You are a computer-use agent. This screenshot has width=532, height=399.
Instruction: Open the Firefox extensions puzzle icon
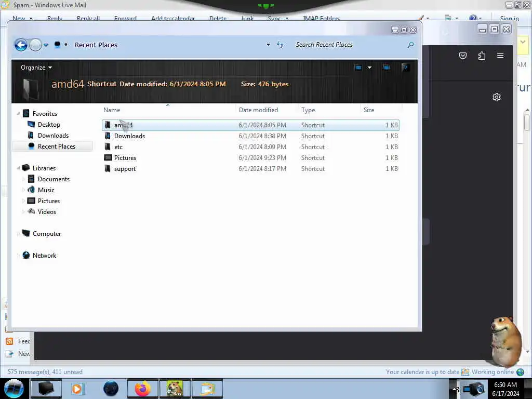[482, 56]
